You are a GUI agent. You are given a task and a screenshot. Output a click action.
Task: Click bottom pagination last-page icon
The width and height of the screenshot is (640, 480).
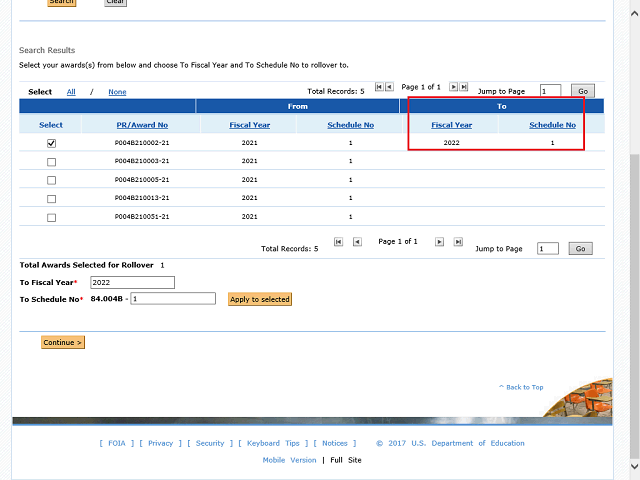[458, 242]
